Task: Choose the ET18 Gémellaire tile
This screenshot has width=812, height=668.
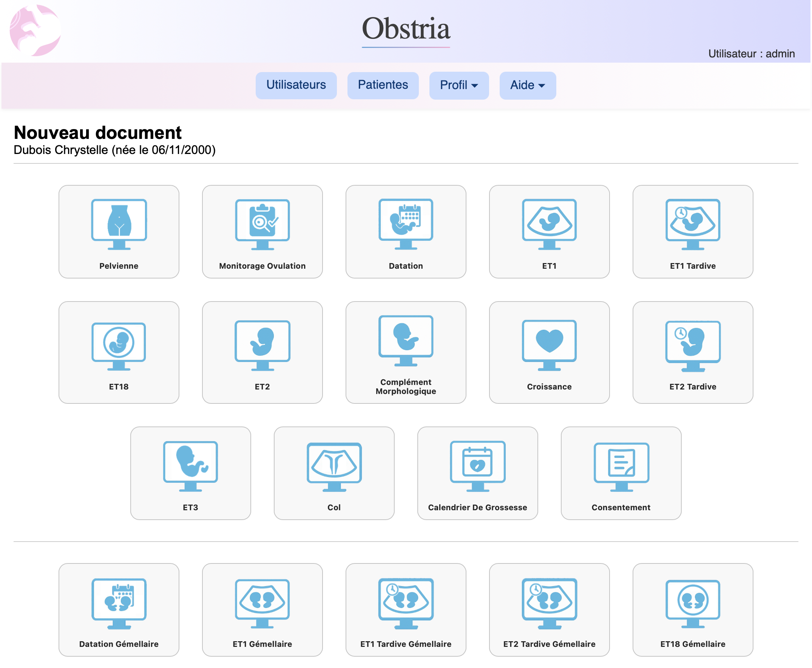Action: coord(692,610)
